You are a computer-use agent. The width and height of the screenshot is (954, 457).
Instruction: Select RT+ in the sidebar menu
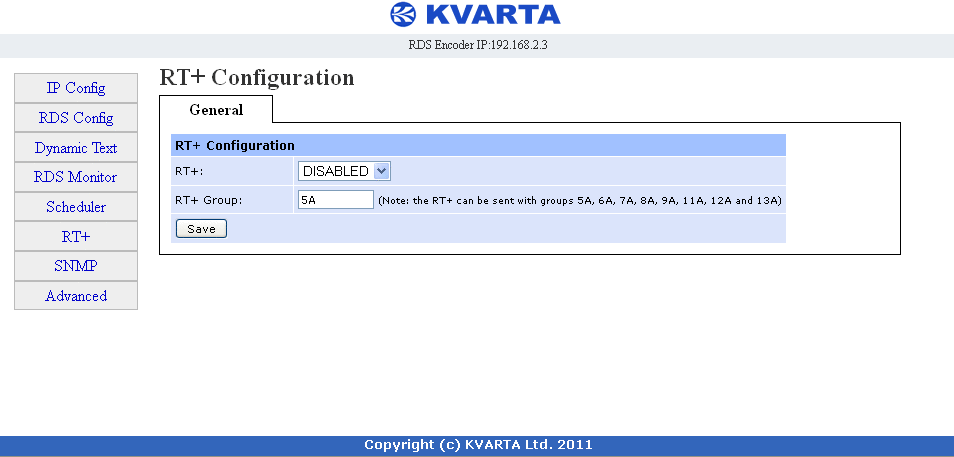coord(76,237)
